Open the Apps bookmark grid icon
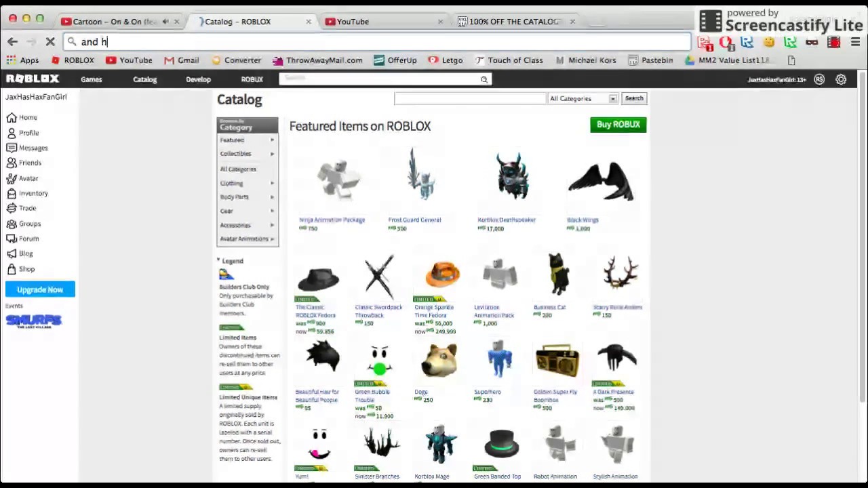Screen dimensions: 868x488 click(x=11, y=60)
